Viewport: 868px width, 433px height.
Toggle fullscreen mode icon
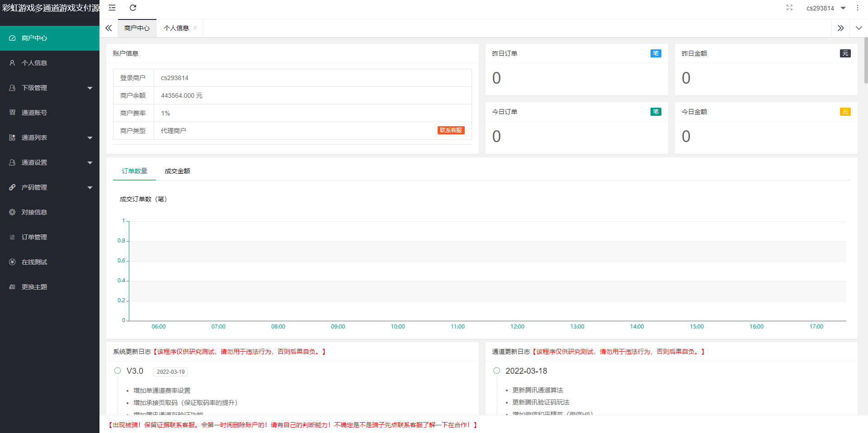coord(789,8)
